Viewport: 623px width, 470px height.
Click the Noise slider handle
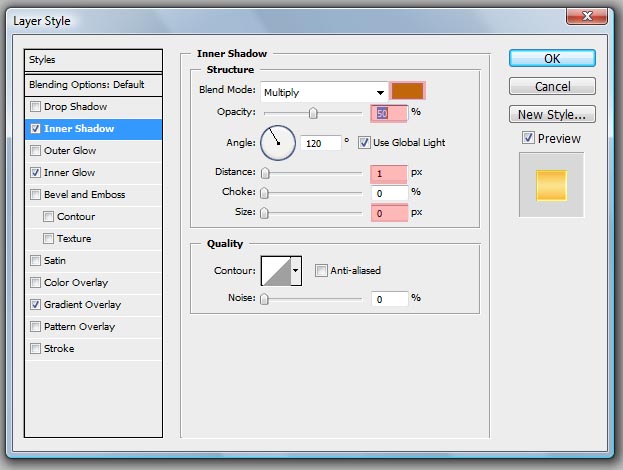click(x=264, y=299)
